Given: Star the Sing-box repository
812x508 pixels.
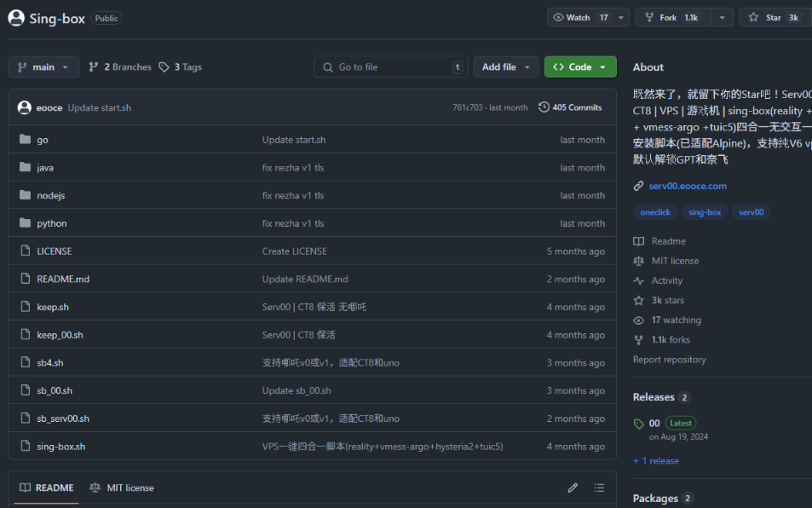Looking at the screenshot, I should point(775,18).
